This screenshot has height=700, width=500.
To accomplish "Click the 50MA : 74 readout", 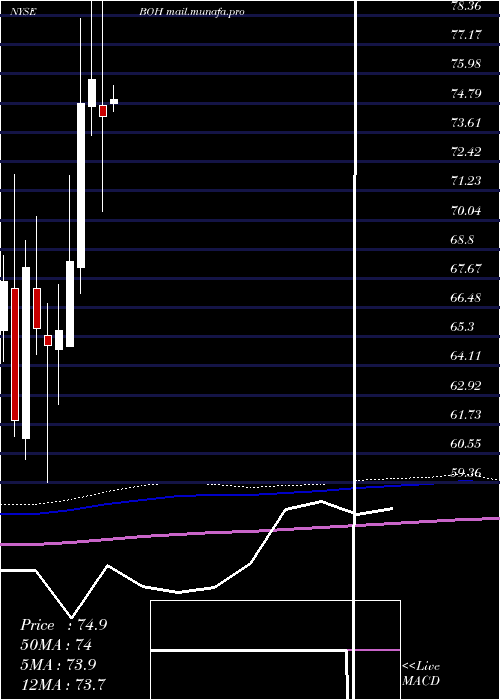I will [x=56, y=645].
